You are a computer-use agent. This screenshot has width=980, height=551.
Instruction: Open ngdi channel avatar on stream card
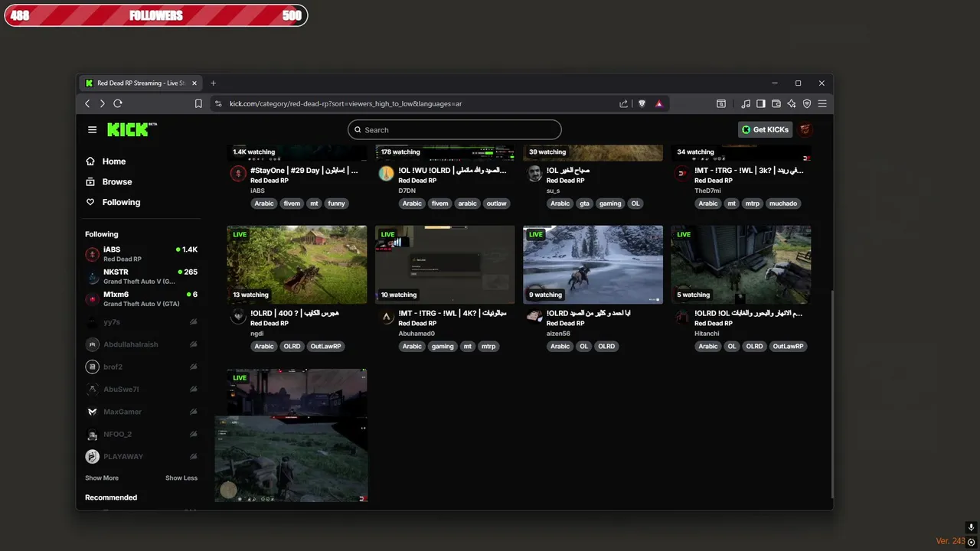click(x=238, y=316)
